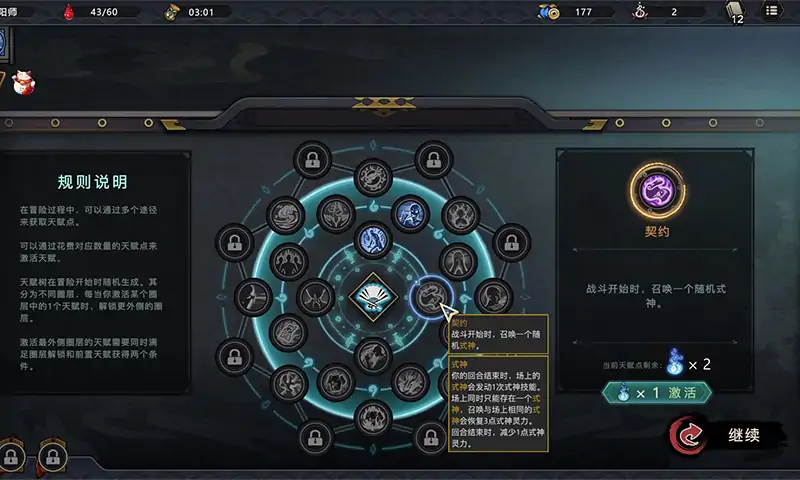Viewport: 800px width, 480px height.
Task: Select the highlighted 契约 talent node
Action: click(431, 297)
